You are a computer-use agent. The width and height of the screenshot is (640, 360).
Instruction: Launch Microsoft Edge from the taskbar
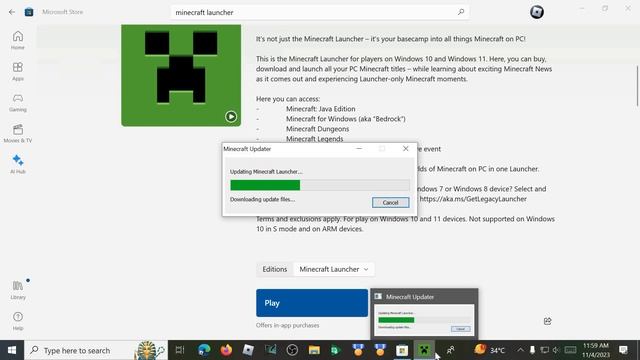204,350
